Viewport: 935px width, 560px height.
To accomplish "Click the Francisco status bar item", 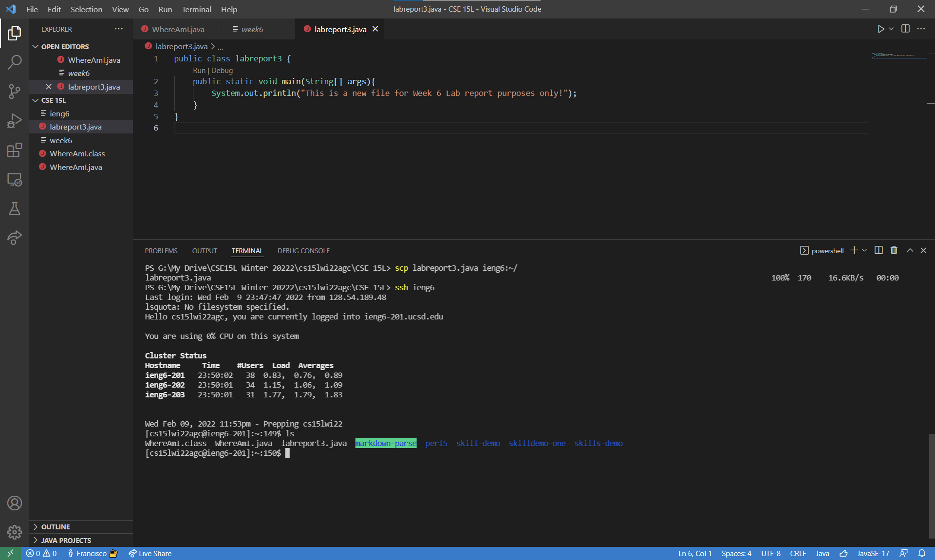I will click(92, 554).
